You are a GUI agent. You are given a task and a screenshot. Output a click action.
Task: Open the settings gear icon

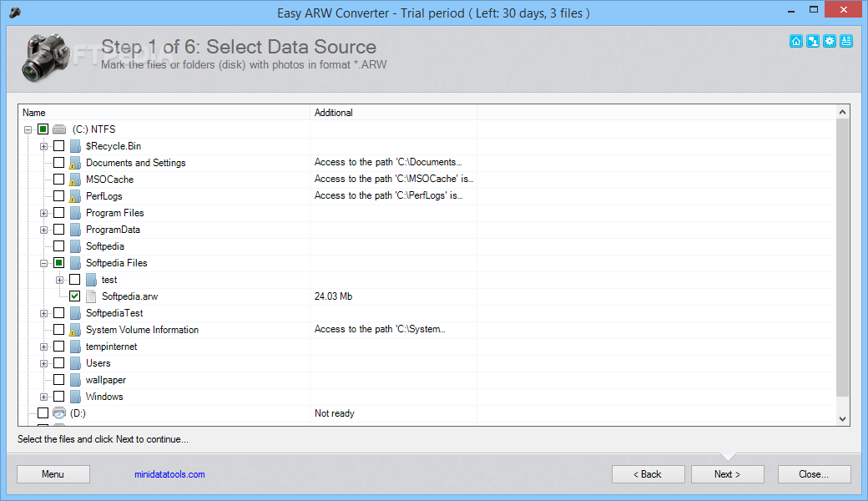tap(830, 41)
